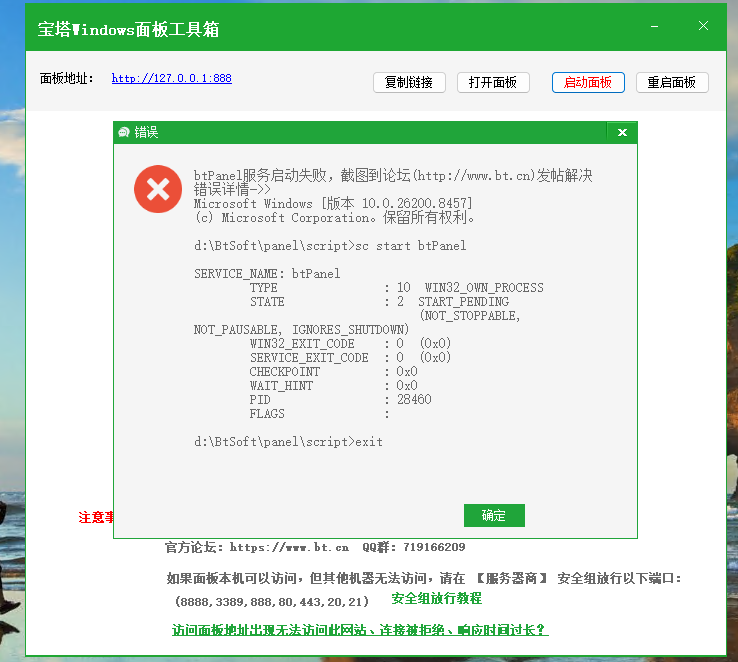This screenshot has height=662, width=738.
Task: Close the 错误 dialog with X
Action: (622, 133)
